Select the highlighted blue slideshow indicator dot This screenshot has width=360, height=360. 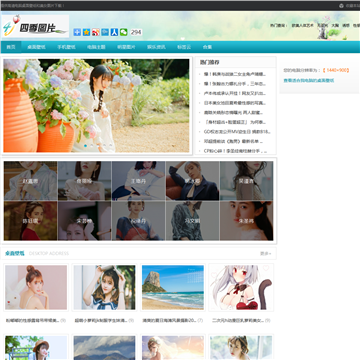[x=86, y=146]
